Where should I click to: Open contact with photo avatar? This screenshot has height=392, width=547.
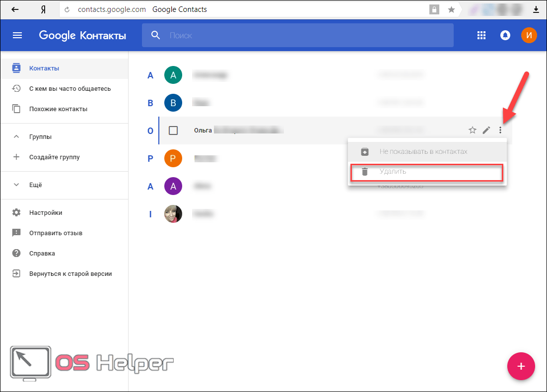tap(173, 214)
